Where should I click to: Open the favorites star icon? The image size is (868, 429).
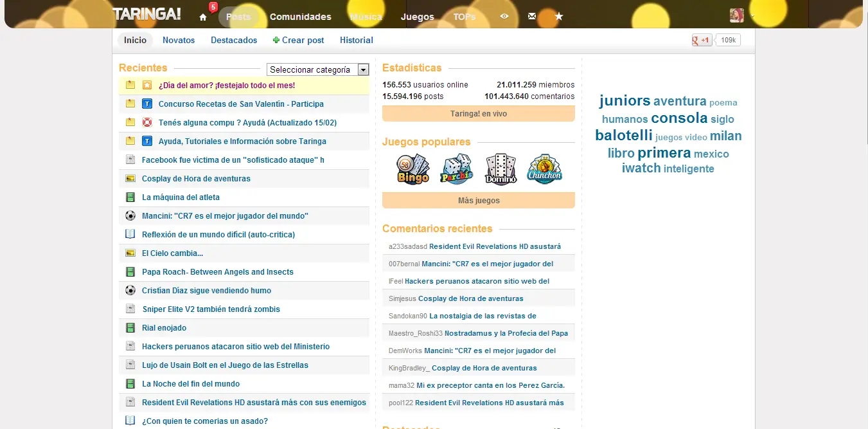click(x=559, y=17)
